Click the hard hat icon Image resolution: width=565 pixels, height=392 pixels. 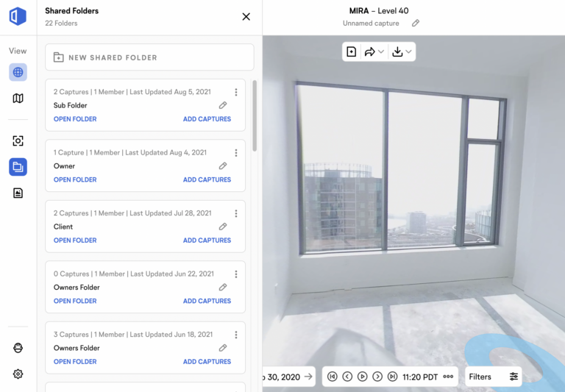click(x=18, y=348)
